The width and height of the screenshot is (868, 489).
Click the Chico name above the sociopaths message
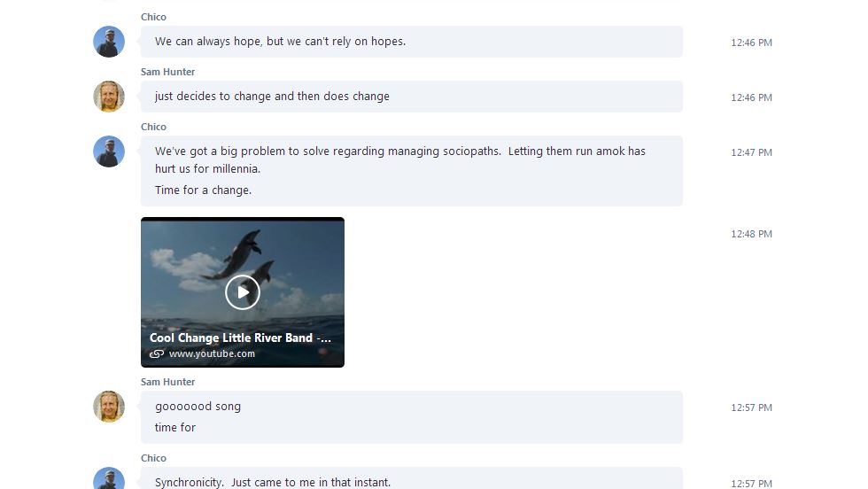[x=153, y=127]
